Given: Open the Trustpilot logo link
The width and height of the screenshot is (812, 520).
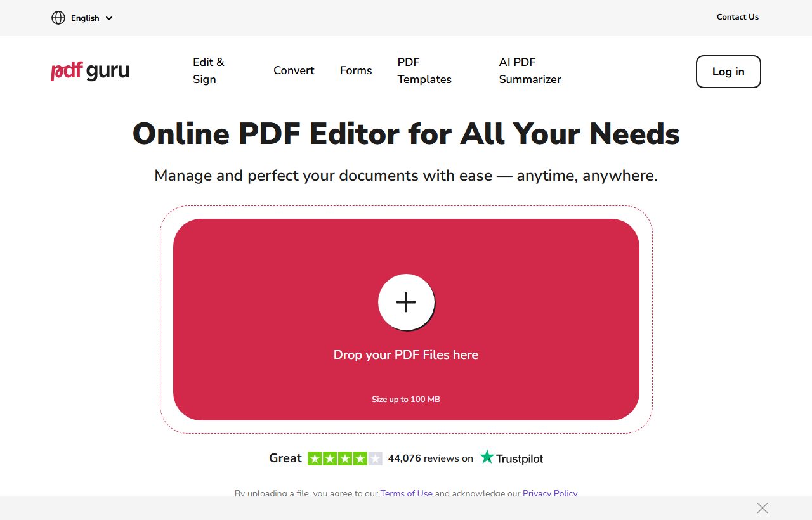Looking at the screenshot, I should [511, 458].
